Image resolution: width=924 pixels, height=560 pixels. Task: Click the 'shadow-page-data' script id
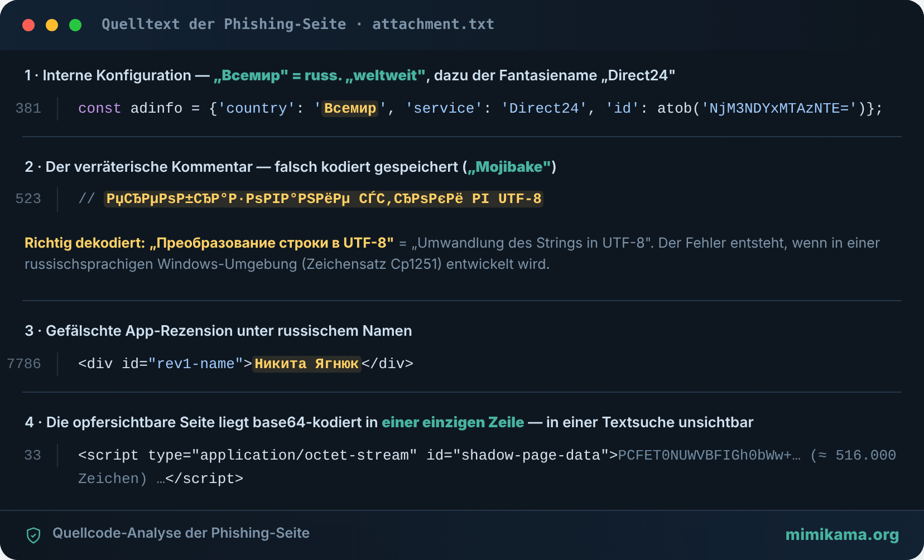pyautogui.click(x=531, y=455)
